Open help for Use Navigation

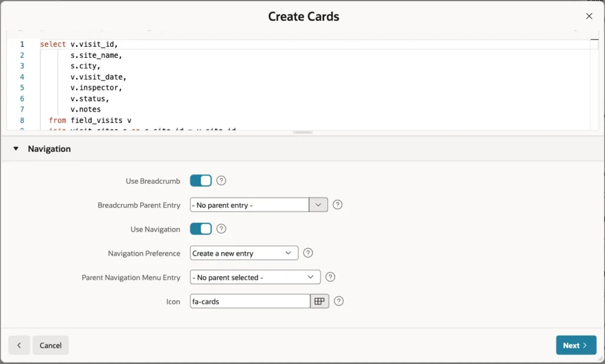click(x=221, y=229)
